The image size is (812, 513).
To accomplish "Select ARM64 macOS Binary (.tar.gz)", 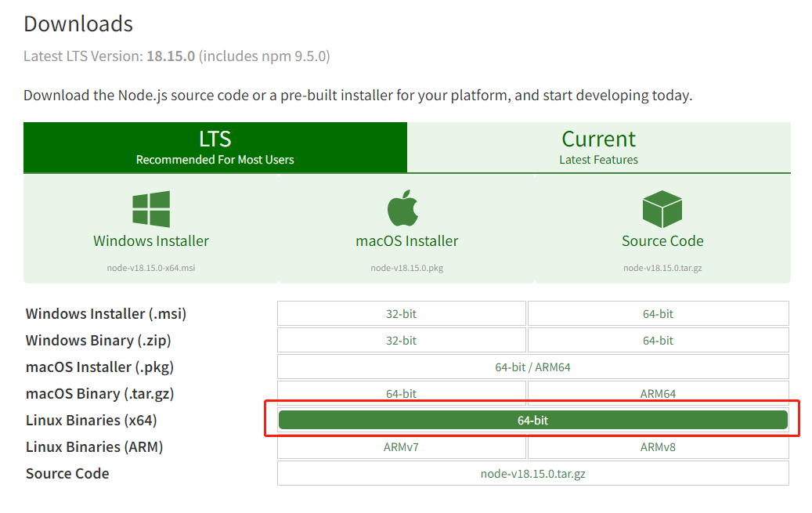I will click(x=658, y=393).
